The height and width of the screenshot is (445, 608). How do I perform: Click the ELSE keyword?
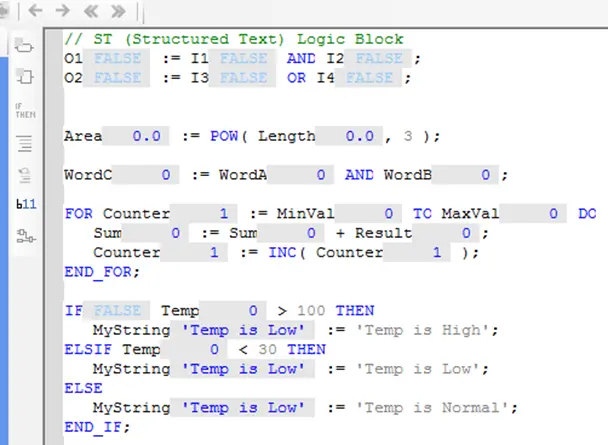(x=83, y=388)
